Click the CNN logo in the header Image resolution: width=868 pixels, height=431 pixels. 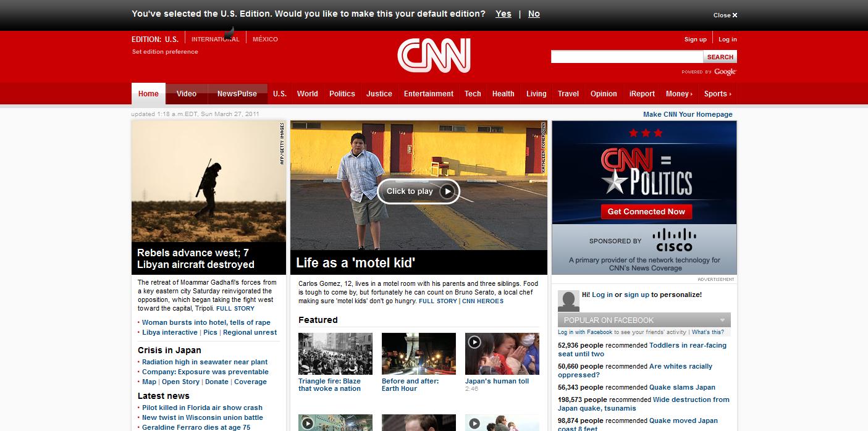(x=434, y=56)
